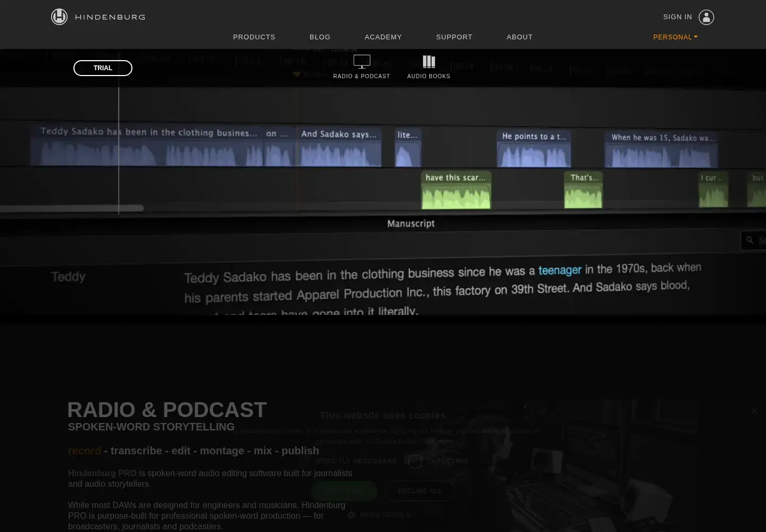Open the BLOG menu item
The width and height of the screenshot is (766, 532).
[x=320, y=37]
